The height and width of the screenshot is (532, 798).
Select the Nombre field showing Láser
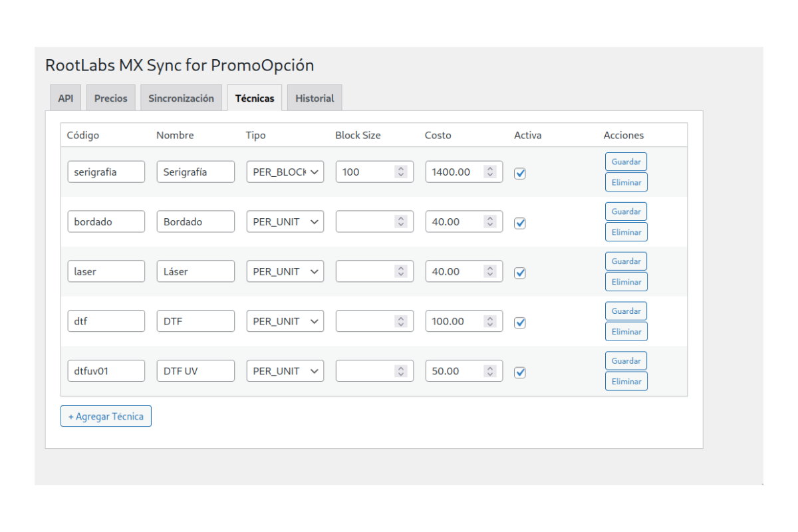pos(195,271)
